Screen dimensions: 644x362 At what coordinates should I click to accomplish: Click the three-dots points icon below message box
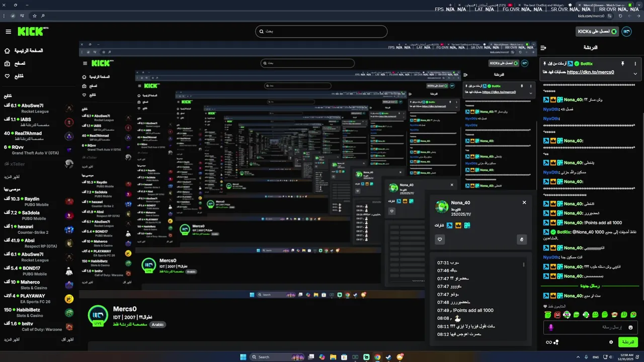556,342
